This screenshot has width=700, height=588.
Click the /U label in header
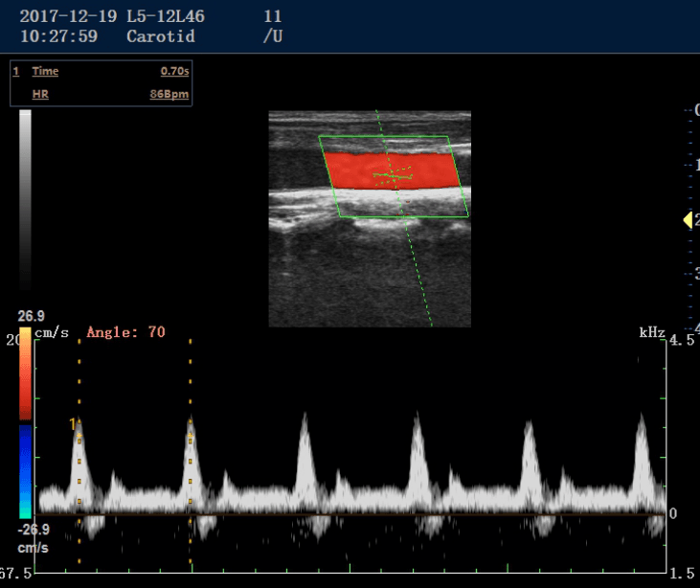(x=273, y=36)
